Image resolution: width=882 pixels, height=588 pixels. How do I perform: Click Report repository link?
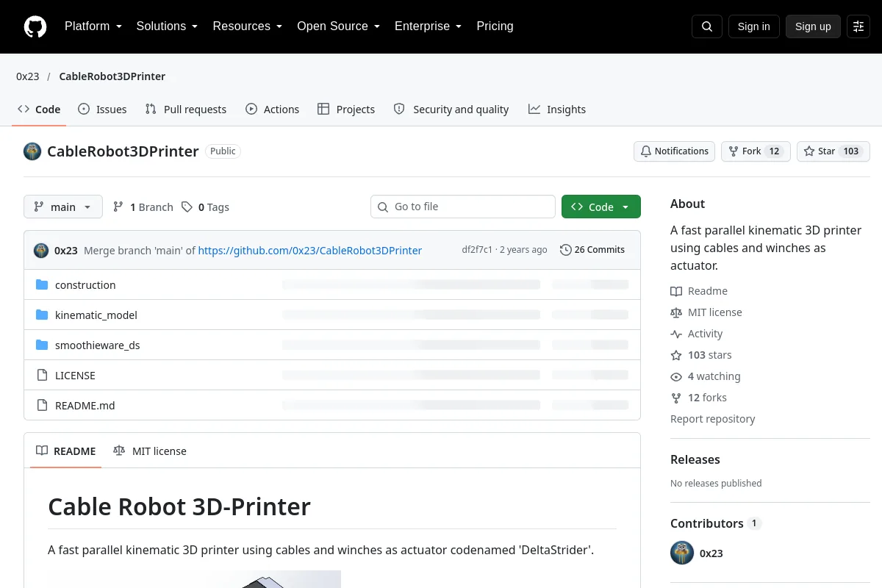pyautogui.click(x=713, y=419)
